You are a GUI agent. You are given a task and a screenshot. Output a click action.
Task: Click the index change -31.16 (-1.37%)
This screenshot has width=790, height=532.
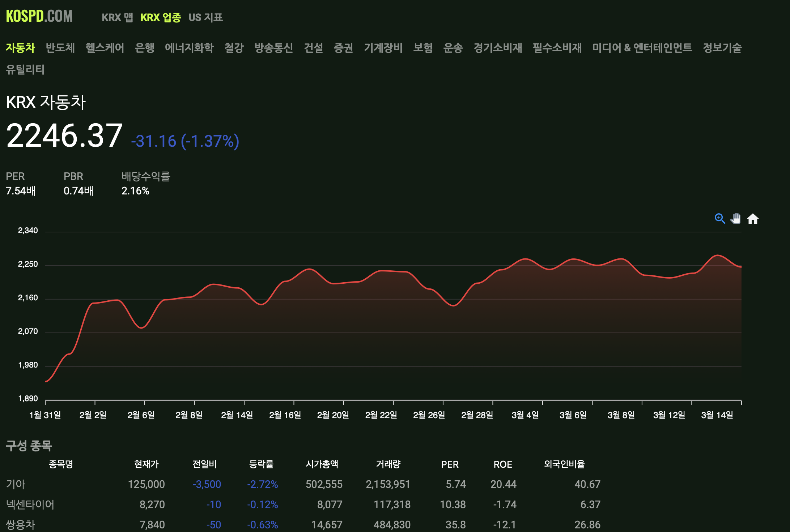[x=185, y=141]
